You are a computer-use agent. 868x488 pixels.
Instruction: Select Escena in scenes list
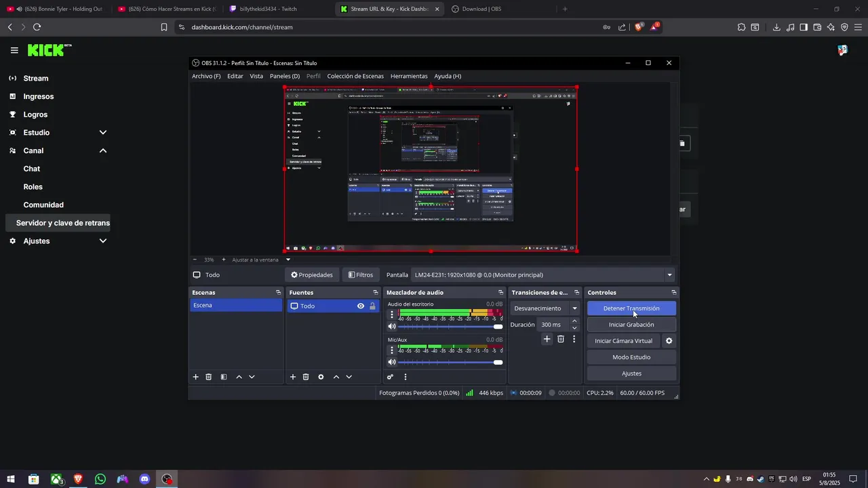(x=236, y=306)
